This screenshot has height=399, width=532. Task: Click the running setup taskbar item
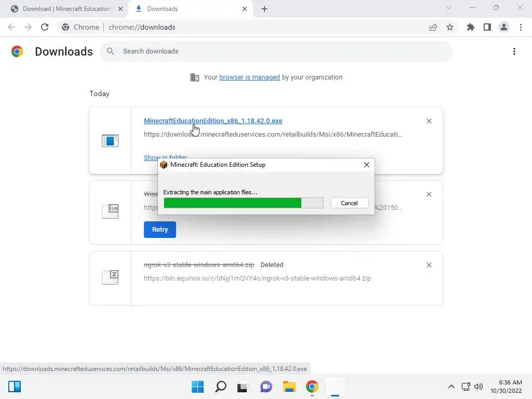(335, 387)
